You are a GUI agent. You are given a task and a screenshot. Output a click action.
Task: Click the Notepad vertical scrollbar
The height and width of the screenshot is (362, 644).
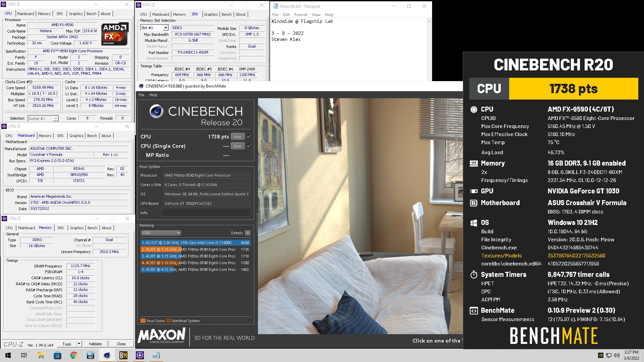[429, 50]
